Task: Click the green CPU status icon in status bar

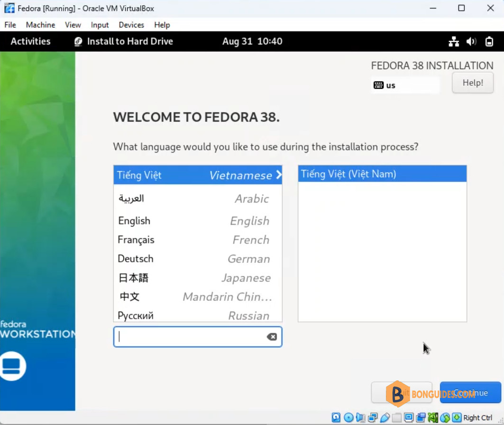Action: 432,417
